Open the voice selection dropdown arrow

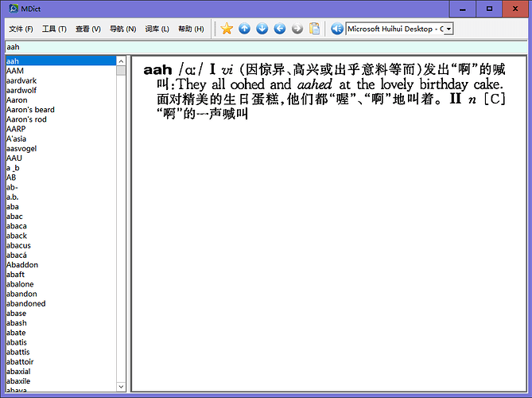pos(449,29)
